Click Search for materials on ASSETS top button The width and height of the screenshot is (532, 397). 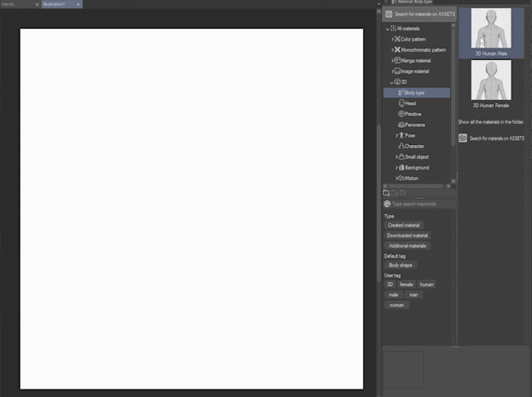click(x=420, y=14)
